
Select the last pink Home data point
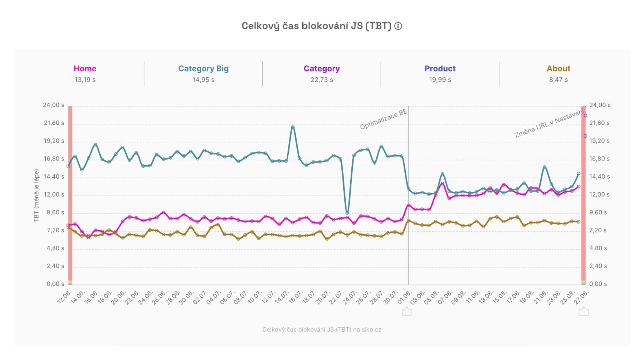point(579,187)
